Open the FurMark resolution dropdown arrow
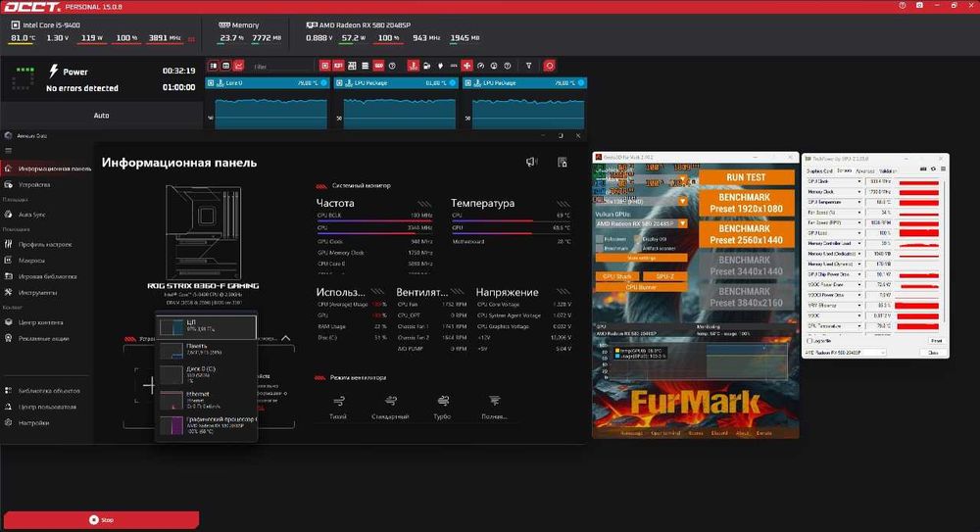The image size is (980, 532). click(682, 201)
